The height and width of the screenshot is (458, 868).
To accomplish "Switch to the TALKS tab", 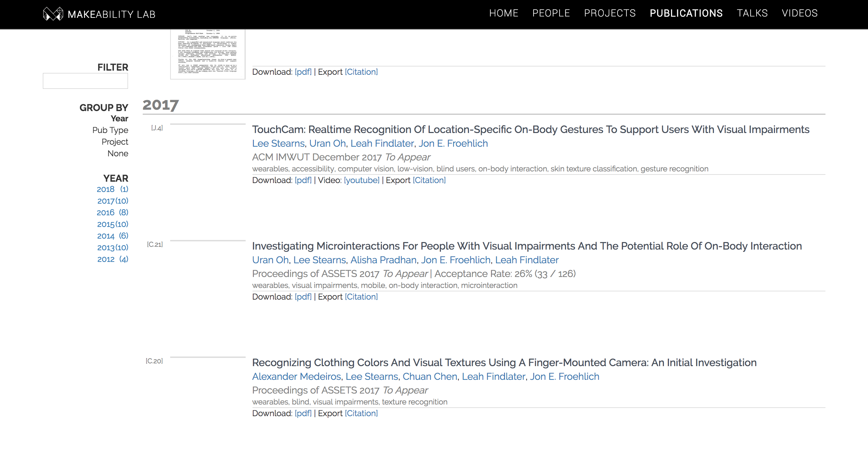I will (x=752, y=13).
